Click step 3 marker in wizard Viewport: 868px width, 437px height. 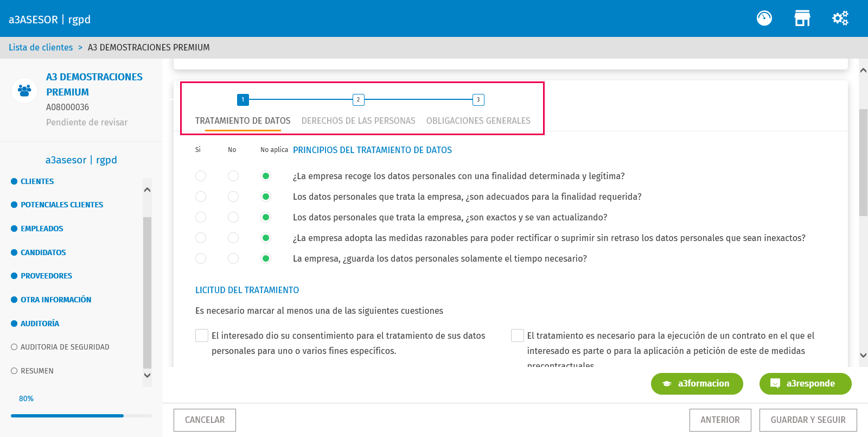point(478,100)
